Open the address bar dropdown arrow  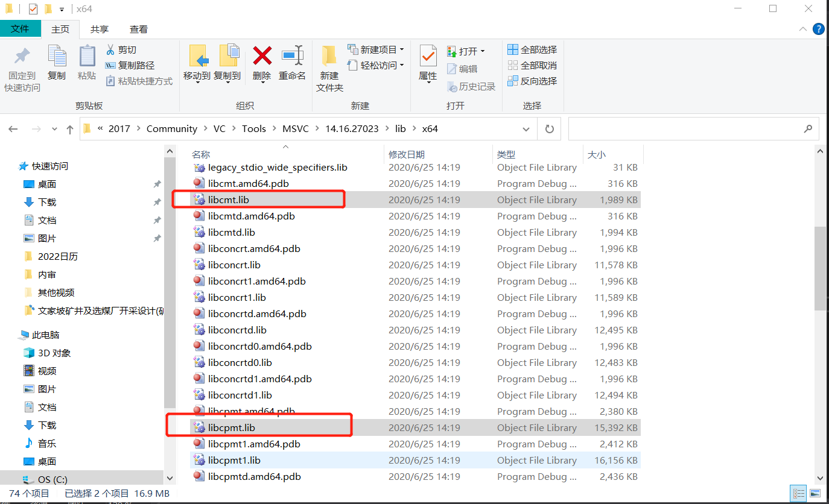pos(526,128)
